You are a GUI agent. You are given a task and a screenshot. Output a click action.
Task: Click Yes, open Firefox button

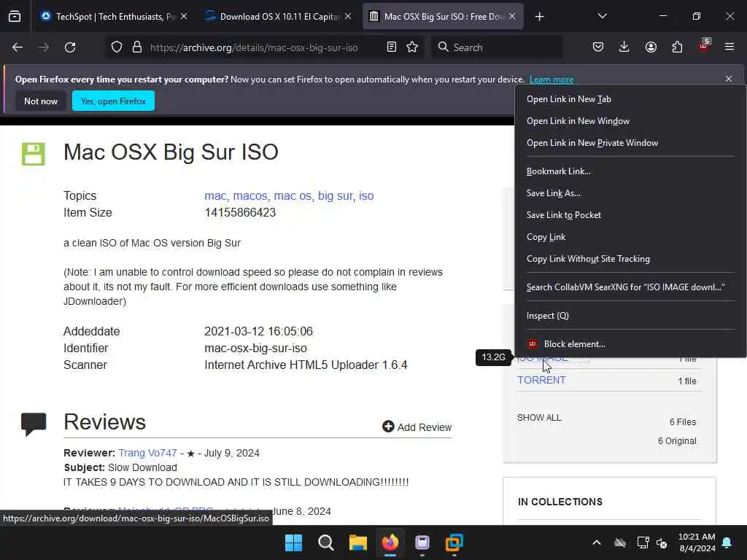113,101
